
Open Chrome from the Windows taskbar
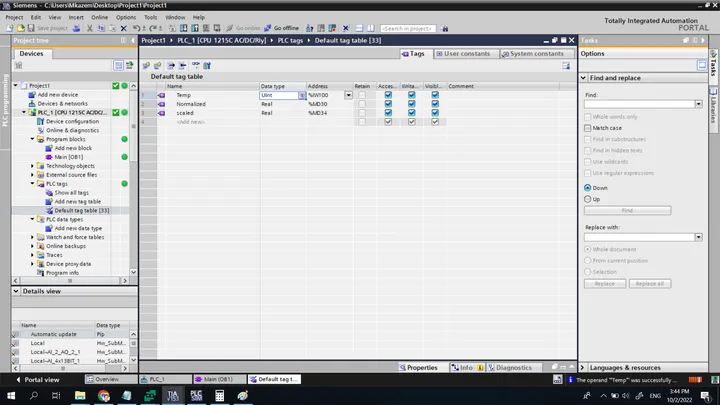104,395
